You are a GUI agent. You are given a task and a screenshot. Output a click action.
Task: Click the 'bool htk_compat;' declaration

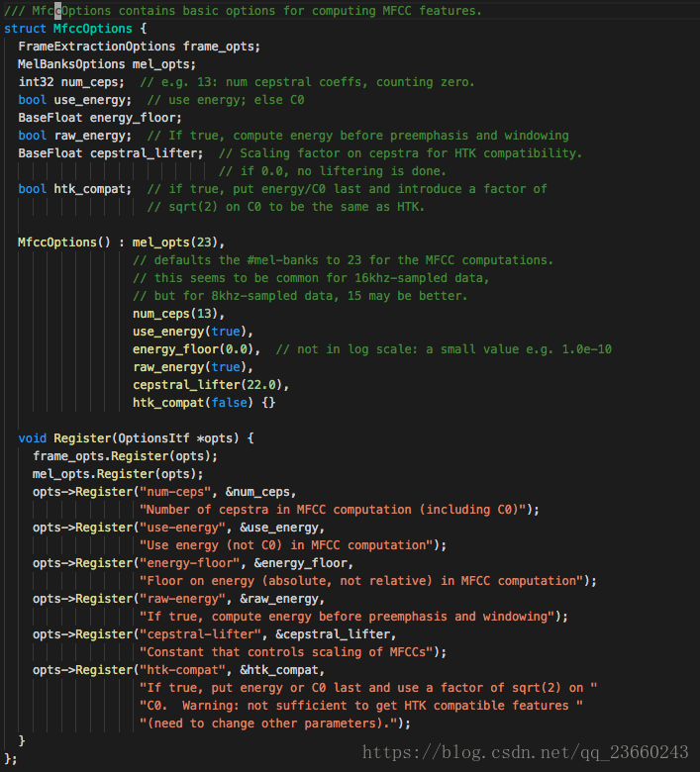pyautogui.click(x=75, y=189)
